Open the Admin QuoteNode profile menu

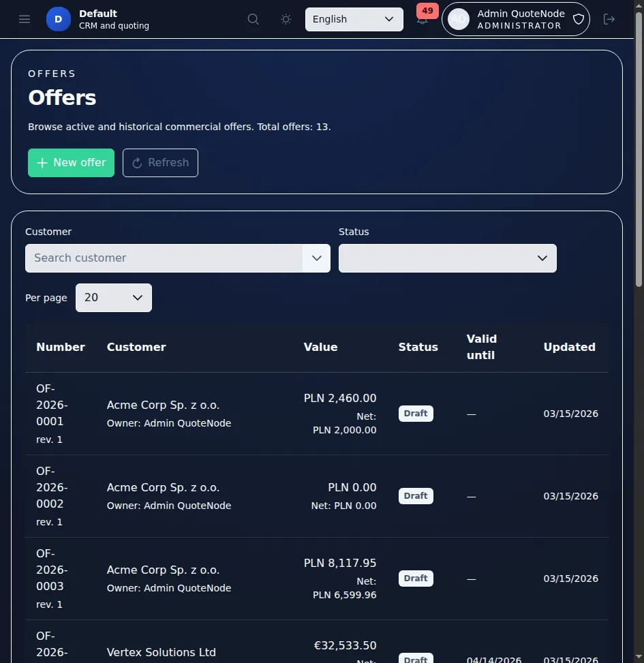coord(520,19)
